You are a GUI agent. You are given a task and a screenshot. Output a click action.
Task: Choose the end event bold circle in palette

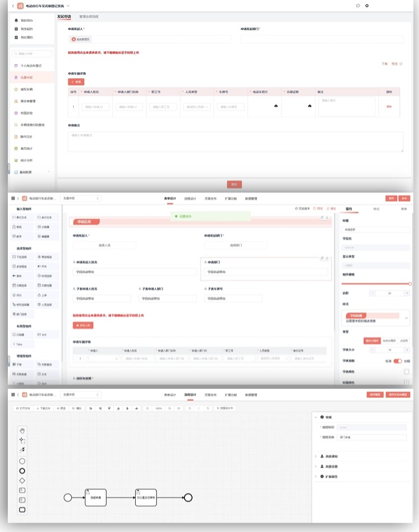[22, 471]
